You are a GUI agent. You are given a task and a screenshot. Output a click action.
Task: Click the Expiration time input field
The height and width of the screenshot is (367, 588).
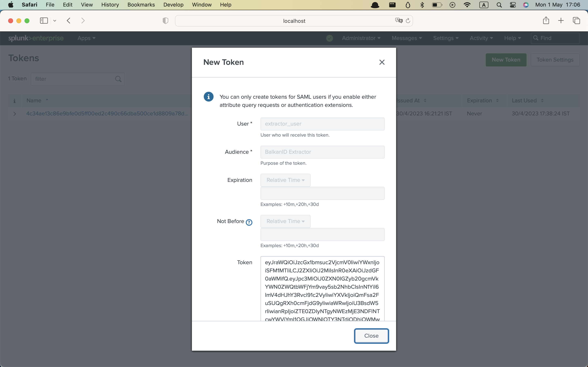(x=322, y=193)
